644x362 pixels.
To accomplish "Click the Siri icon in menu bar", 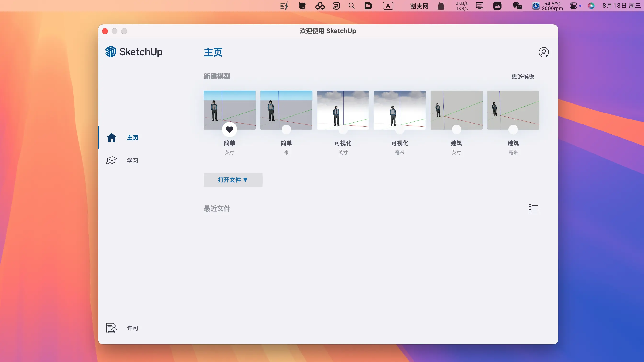I will 591,6.
